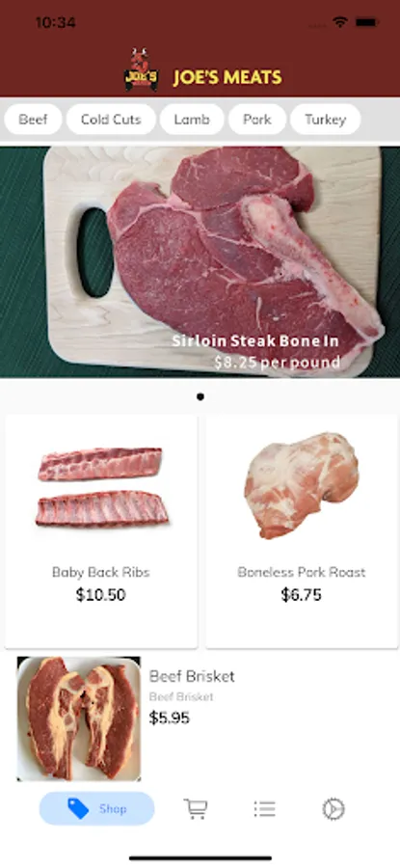Open the settings gear icon in bottom bar
The image size is (400, 868).
click(333, 809)
